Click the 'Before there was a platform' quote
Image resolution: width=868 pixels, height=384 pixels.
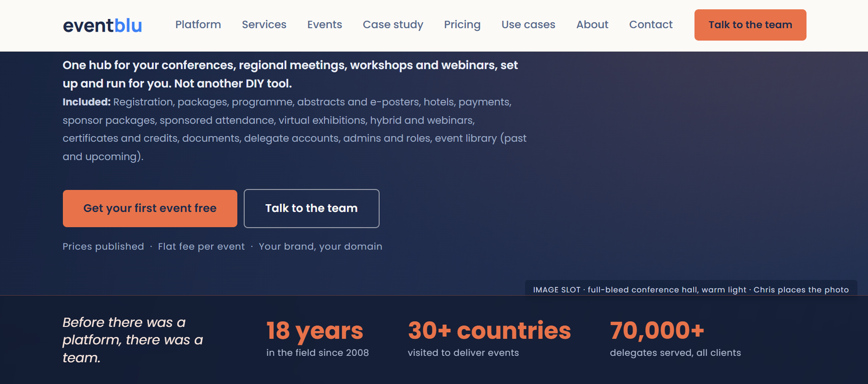[133, 340]
